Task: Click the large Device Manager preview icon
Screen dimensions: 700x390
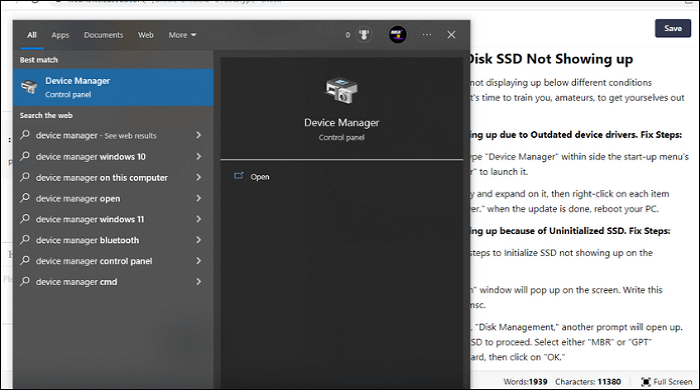Action: pos(342,91)
